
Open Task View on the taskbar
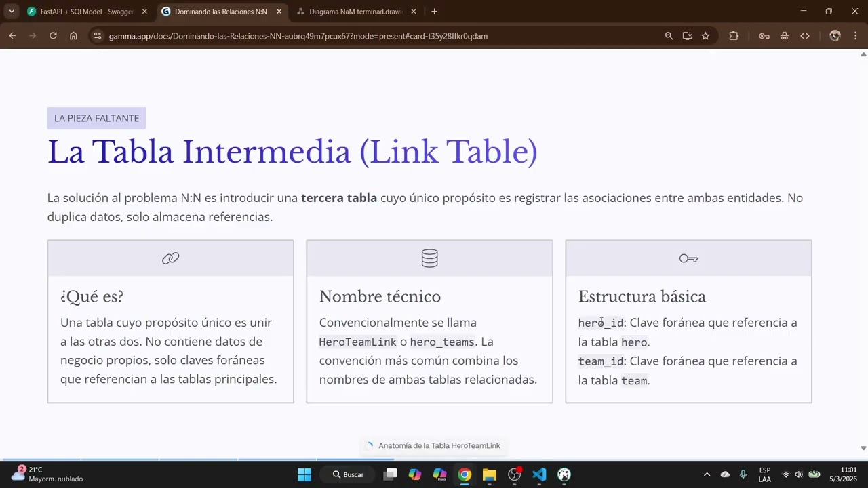point(390,474)
